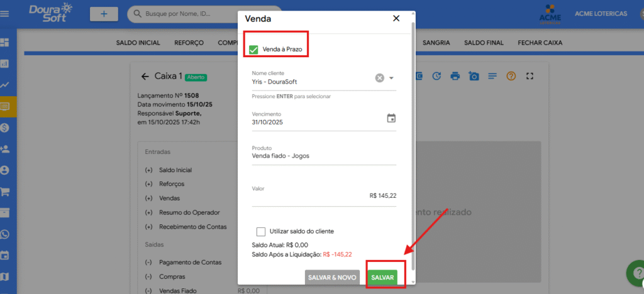Open the Vencimento calendar date picker
This screenshot has width=644, height=294.
(x=391, y=118)
